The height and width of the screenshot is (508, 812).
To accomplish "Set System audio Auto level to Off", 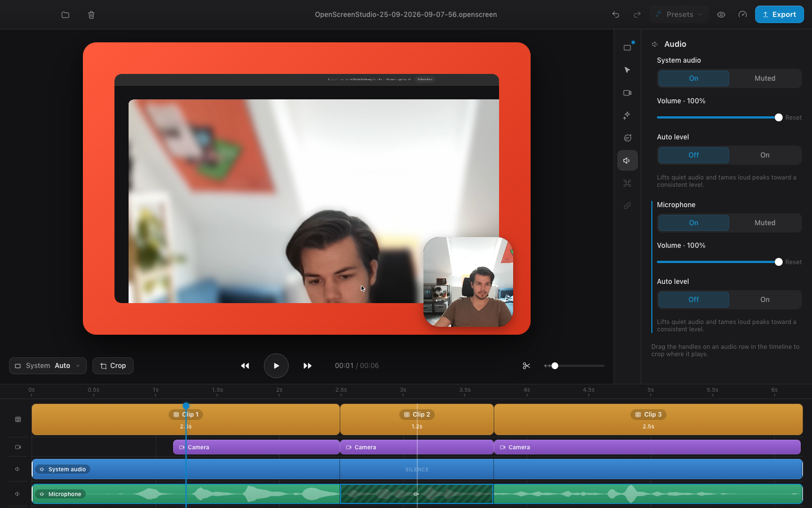I will 694,155.
